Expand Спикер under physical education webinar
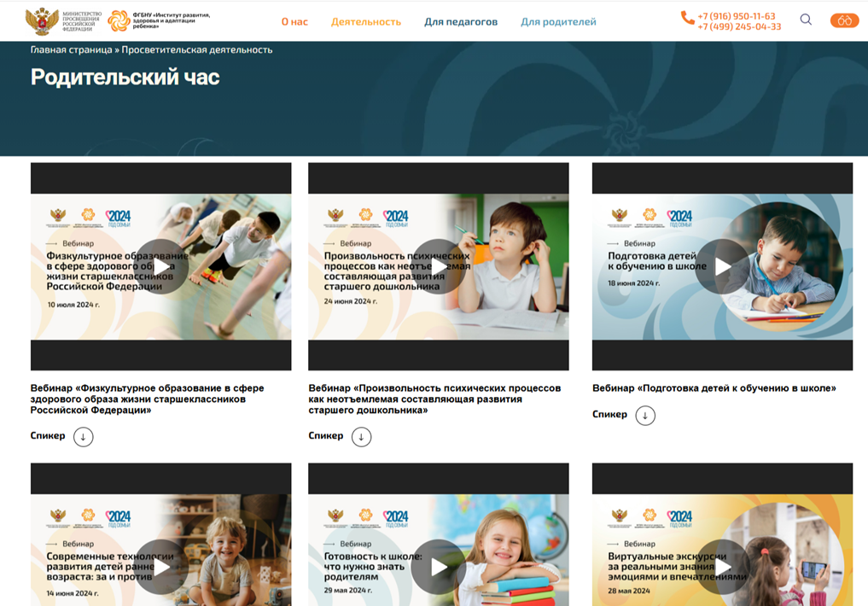This screenshot has height=606, width=868. point(83,437)
